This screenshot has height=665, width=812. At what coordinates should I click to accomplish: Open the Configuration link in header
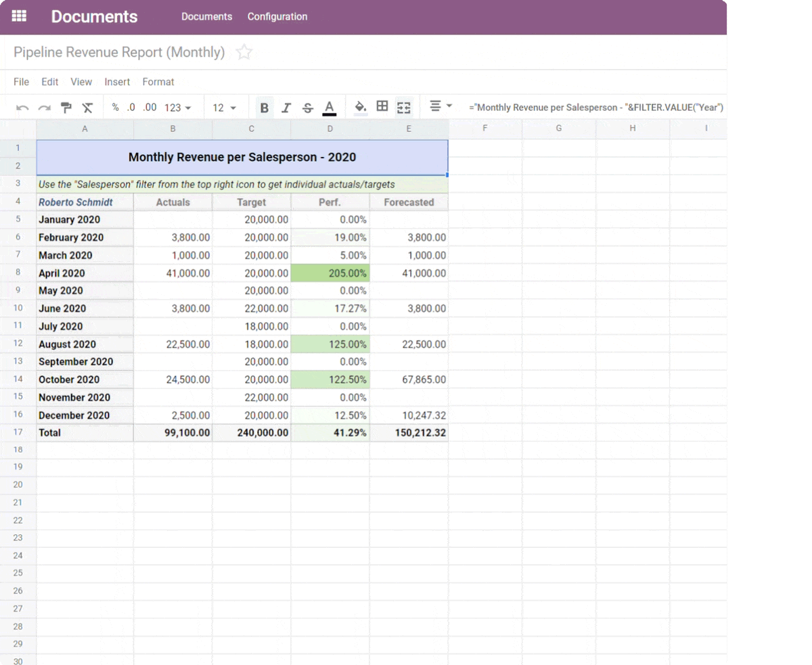(277, 17)
